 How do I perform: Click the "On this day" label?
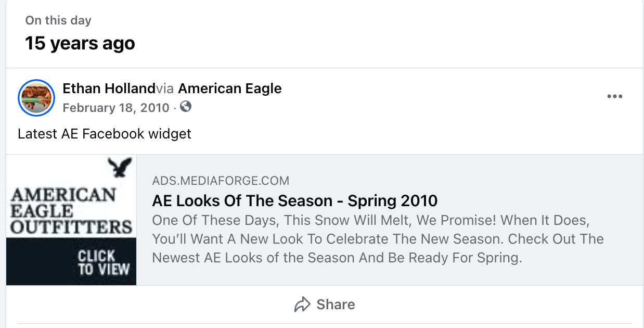(58, 21)
